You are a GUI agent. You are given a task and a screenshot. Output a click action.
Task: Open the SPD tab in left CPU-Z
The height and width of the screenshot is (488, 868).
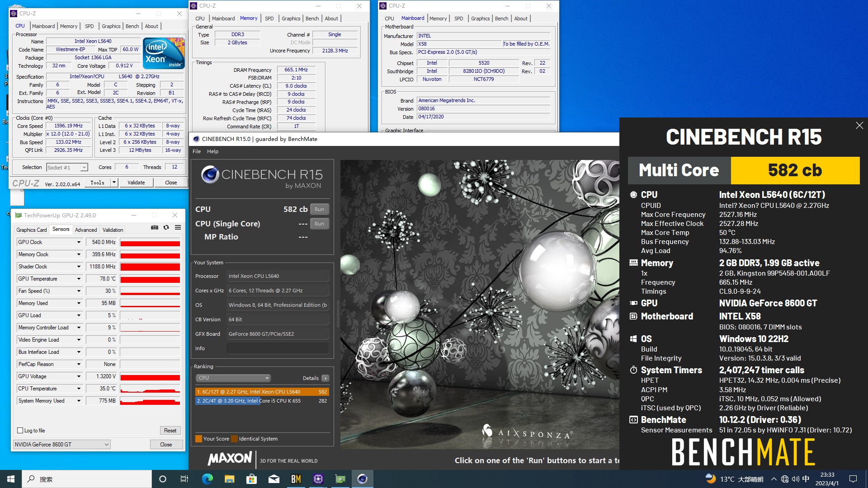(90, 26)
